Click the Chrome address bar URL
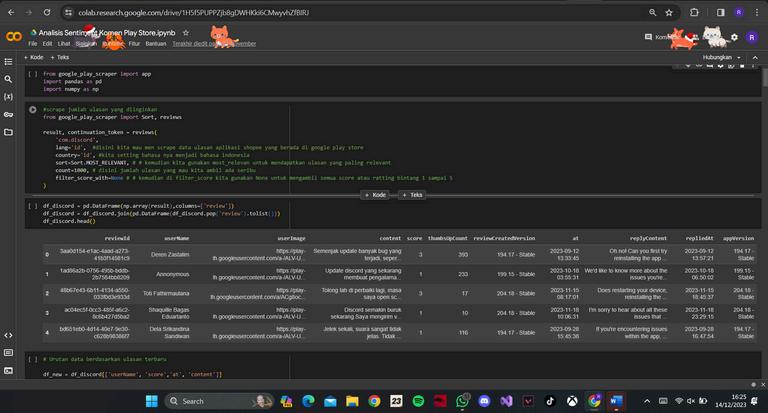The height and width of the screenshot is (413, 768). pyautogui.click(x=194, y=13)
